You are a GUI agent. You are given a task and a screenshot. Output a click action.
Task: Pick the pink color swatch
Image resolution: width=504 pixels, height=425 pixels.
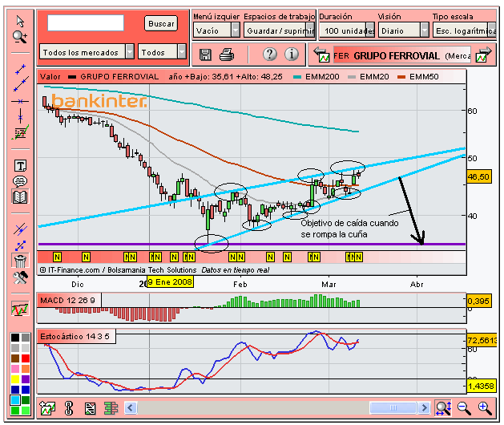coord(15,369)
